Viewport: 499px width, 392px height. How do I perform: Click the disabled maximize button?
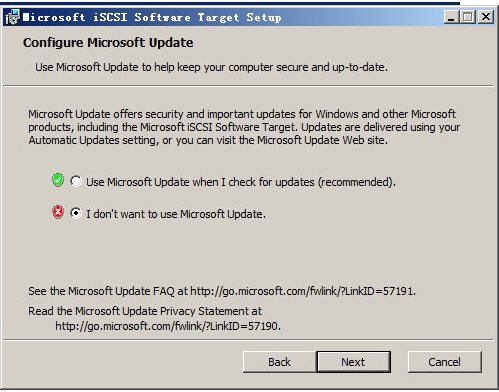click(x=468, y=17)
